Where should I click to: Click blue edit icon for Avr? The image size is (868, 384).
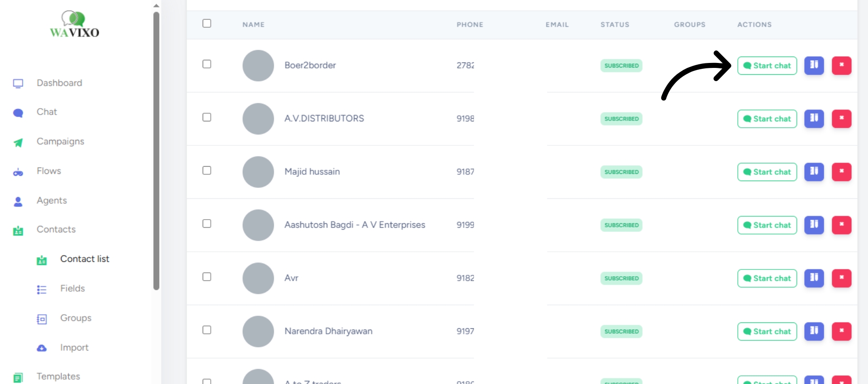point(814,278)
